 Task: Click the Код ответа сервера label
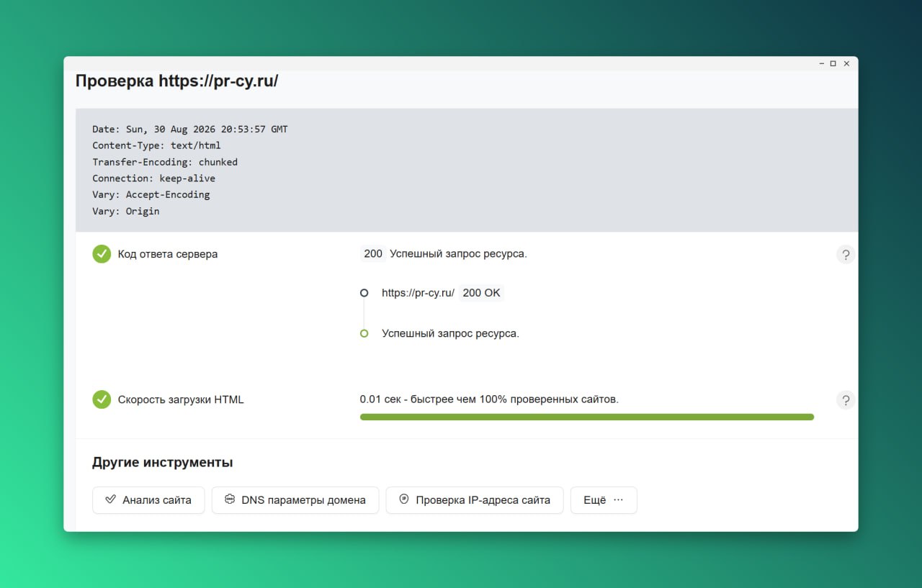pos(168,254)
